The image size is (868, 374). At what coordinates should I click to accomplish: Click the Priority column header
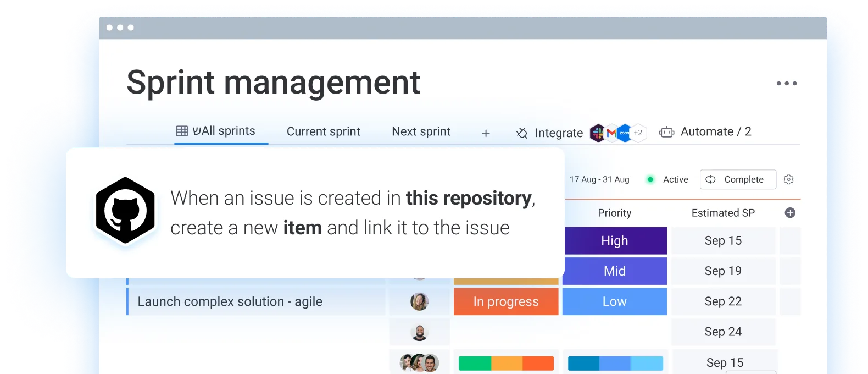[x=615, y=213]
